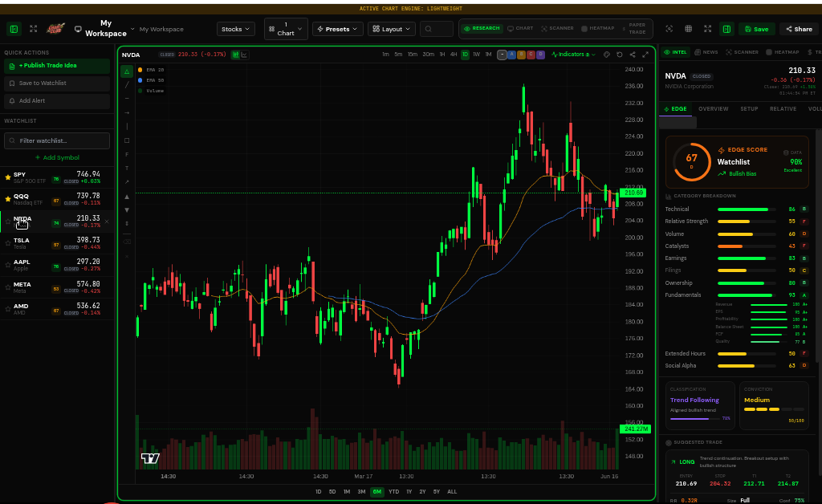The image size is (822, 504).
Task: Select the horizontal ray arrow tool
Action: [127, 112]
